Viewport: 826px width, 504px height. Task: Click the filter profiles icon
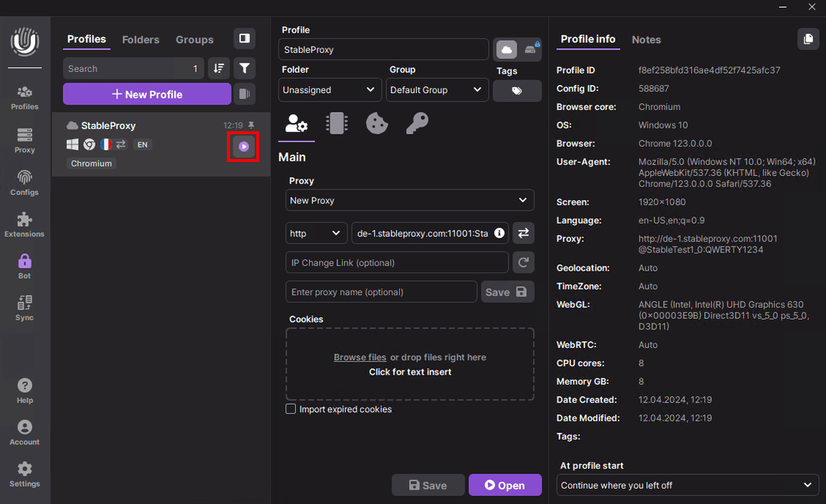click(244, 69)
